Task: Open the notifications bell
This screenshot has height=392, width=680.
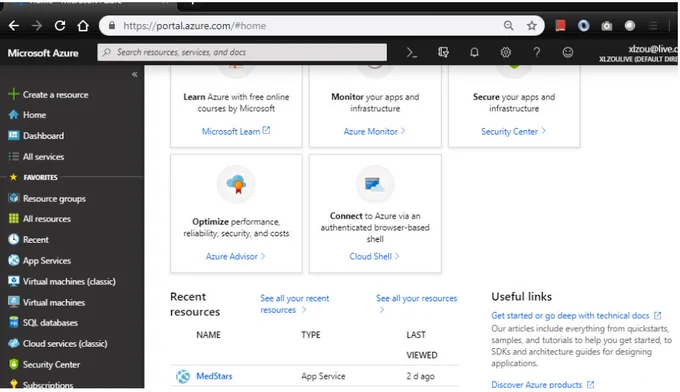Action: click(x=474, y=52)
